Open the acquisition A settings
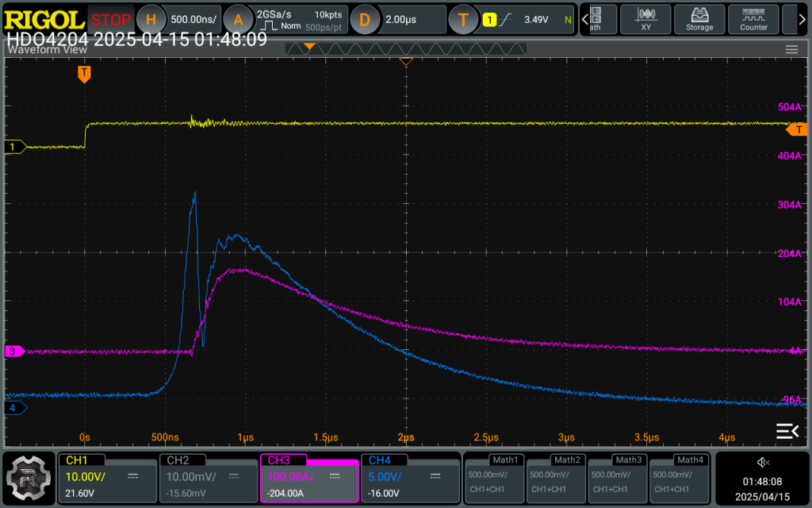812x508 pixels. [x=238, y=20]
